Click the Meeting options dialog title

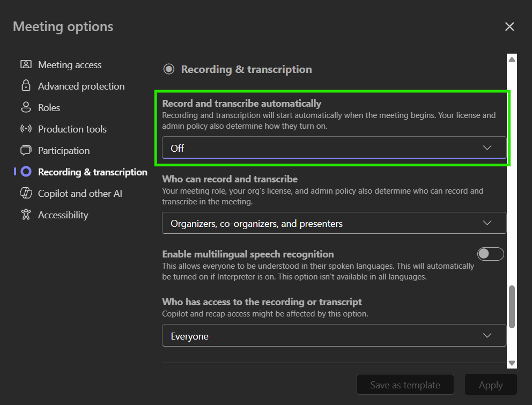(63, 26)
